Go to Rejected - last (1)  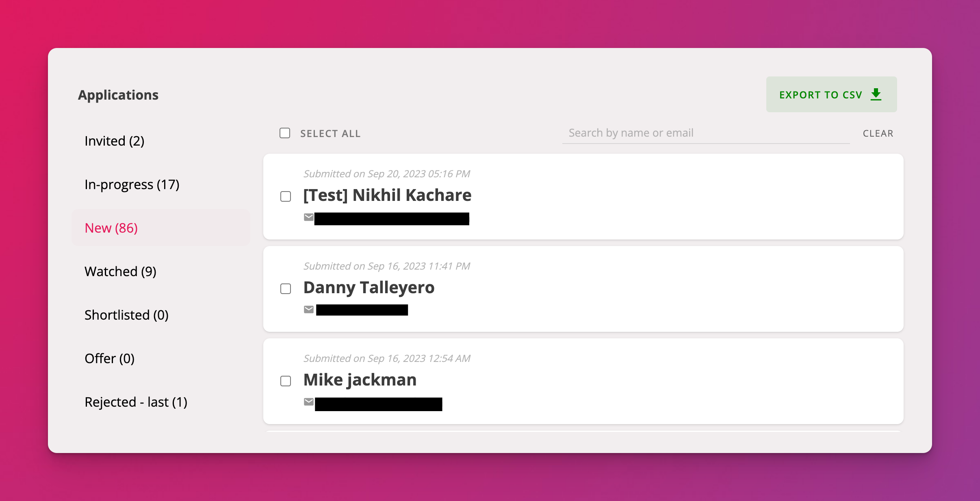coord(136,402)
